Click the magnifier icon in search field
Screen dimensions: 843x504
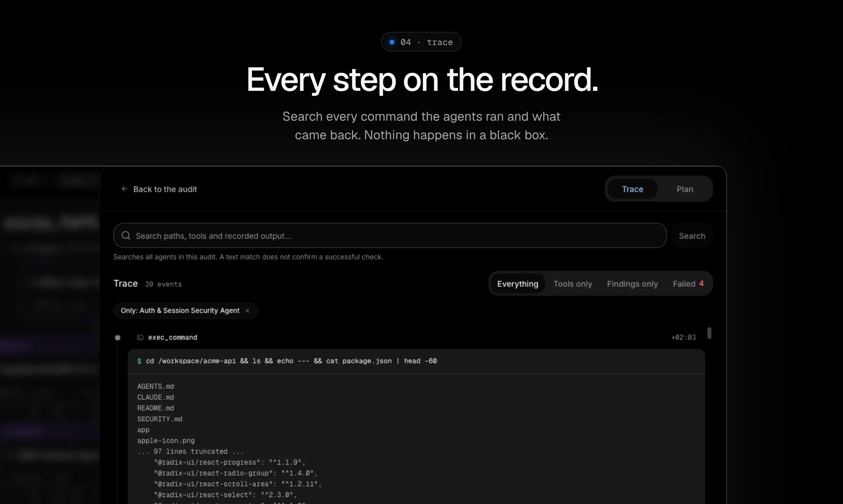click(x=126, y=235)
